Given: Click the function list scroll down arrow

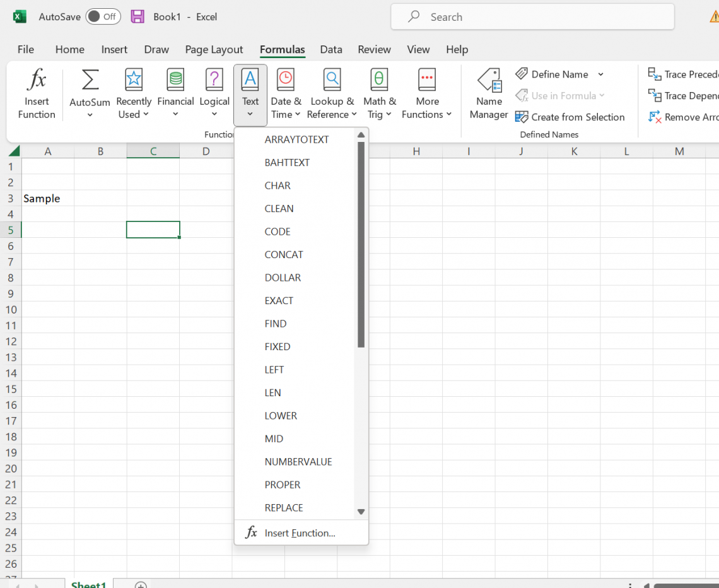Looking at the screenshot, I should [x=361, y=512].
